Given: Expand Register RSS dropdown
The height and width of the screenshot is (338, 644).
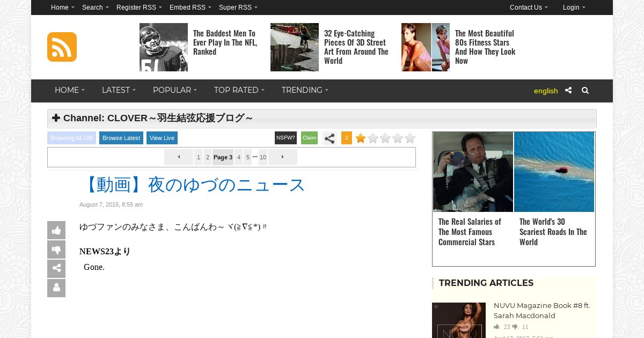Looking at the screenshot, I should 140,8.
